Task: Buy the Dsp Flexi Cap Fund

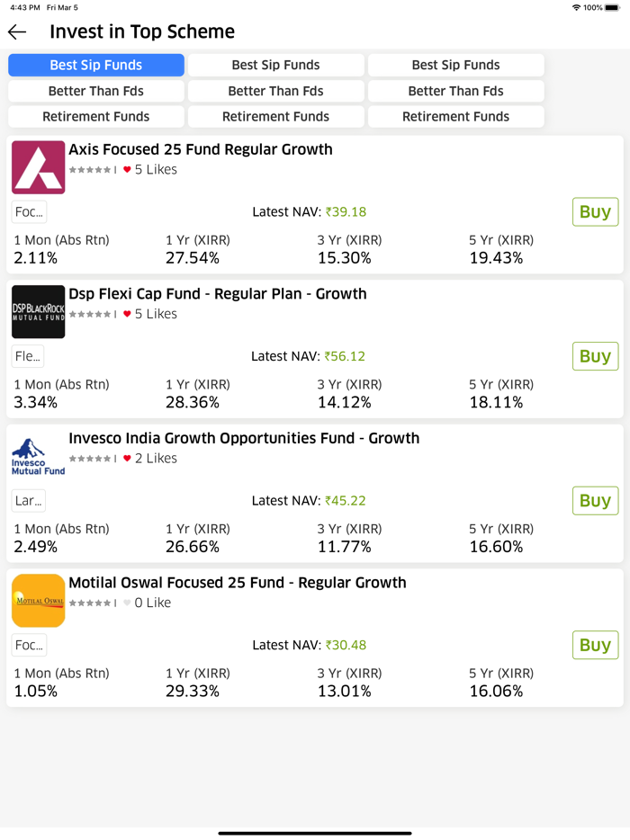Action: click(x=595, y=356)
